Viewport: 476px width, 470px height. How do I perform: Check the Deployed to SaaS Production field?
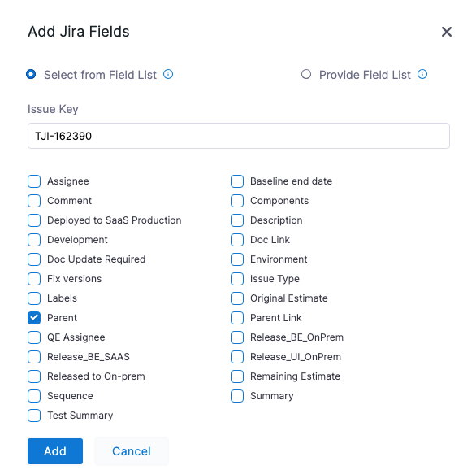coord(34,220)
